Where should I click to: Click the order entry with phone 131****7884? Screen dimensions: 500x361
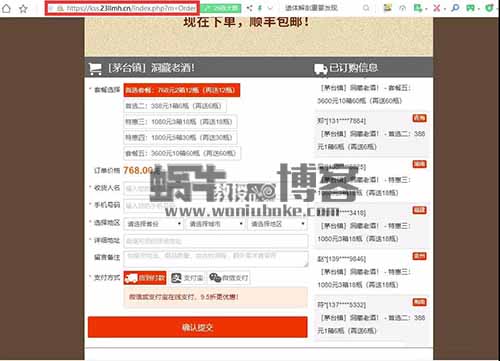click(372, 134)
